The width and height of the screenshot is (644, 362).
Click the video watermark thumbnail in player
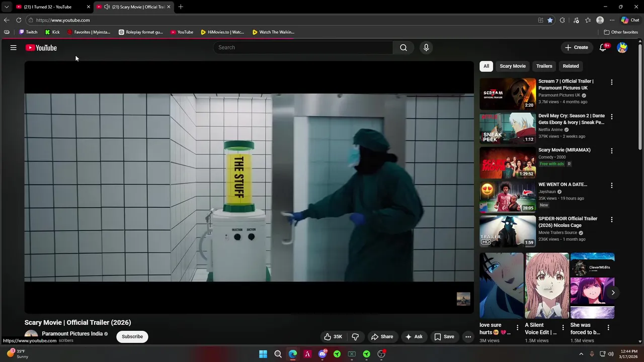pos(463,299)
